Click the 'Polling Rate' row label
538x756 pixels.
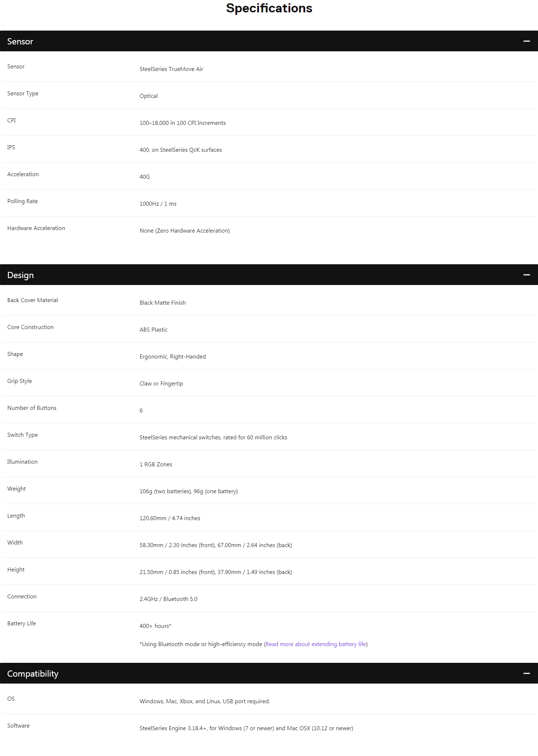23,201
